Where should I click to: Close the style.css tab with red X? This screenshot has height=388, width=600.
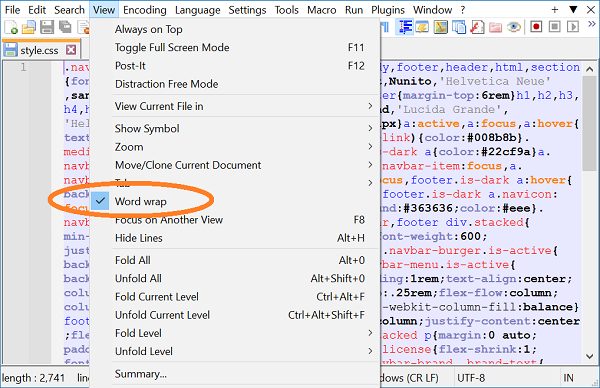(71, 50)
